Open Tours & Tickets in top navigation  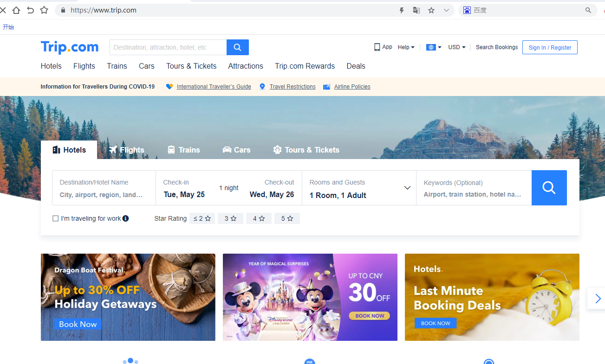pyautogui.click(x=191, y=66)
